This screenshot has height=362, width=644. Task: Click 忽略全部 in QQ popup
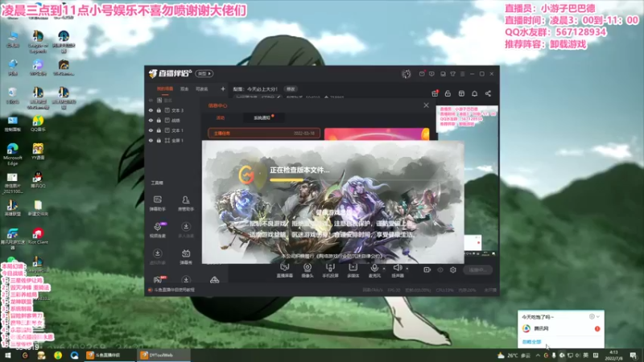531,342
